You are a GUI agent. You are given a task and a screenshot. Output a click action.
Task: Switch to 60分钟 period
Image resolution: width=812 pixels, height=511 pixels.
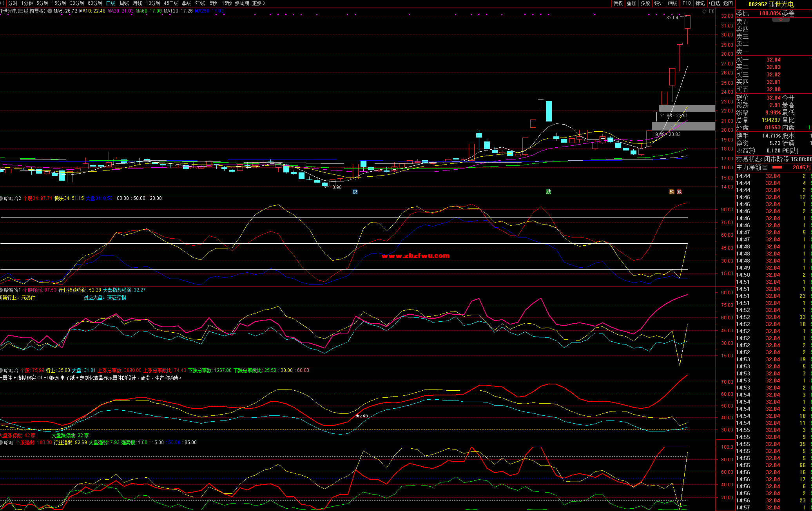pyautogui.click(x=95, y=3)
